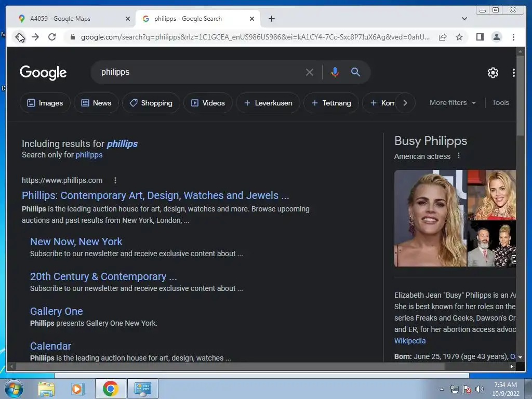The width and height of the screenshot is (532, 399).
Task: Open Windows Explorer from the taskbar
Action: tap(46, 389)
